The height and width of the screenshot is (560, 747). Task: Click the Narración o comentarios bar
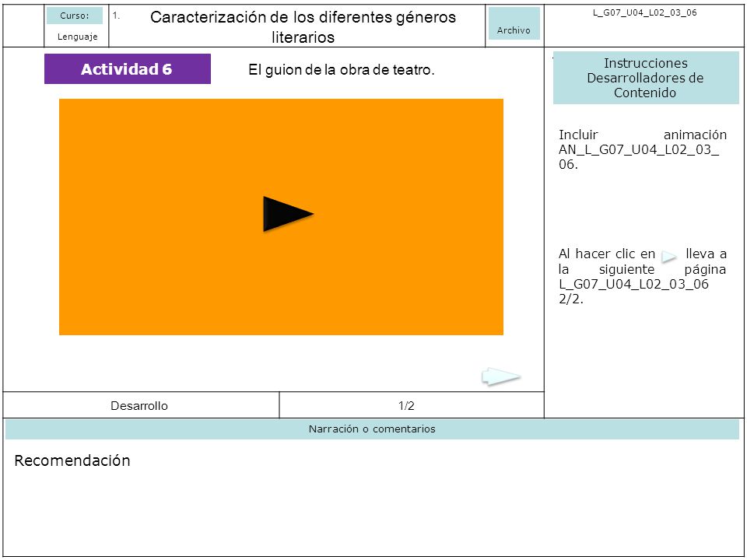pos(372,429)
